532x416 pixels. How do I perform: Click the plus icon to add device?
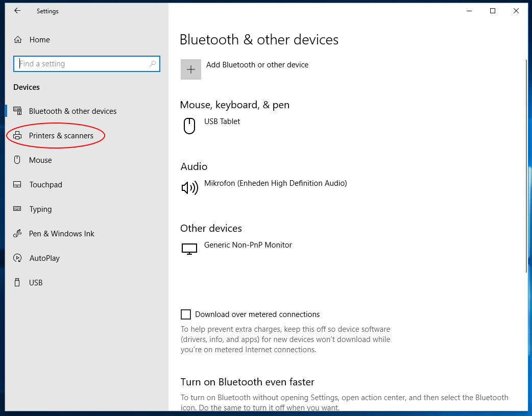[191, 69]
